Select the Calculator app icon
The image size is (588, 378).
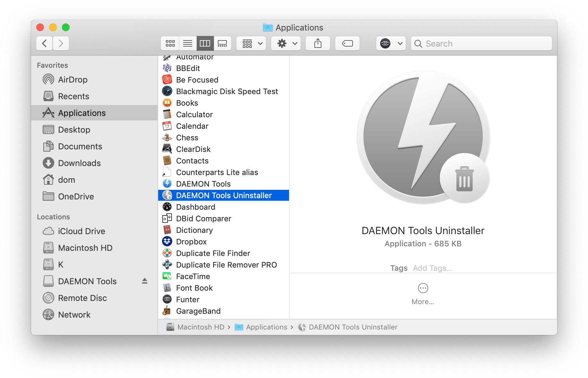(167, 114)
